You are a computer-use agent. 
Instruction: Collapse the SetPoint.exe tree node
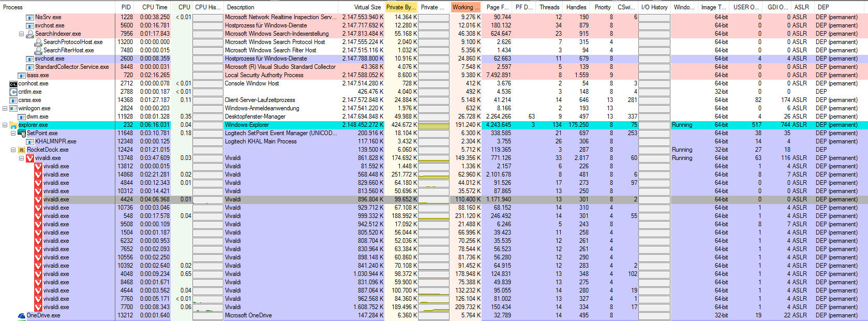tap(13, 133)
